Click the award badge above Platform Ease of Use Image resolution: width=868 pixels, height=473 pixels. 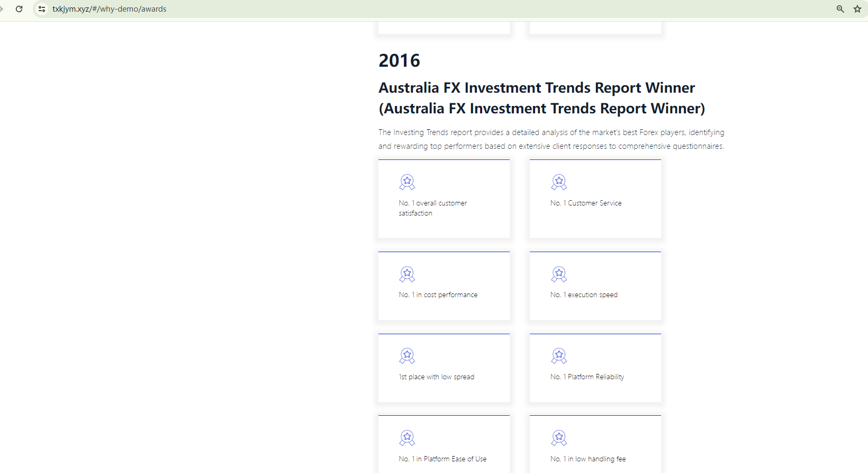coord(407,438)
